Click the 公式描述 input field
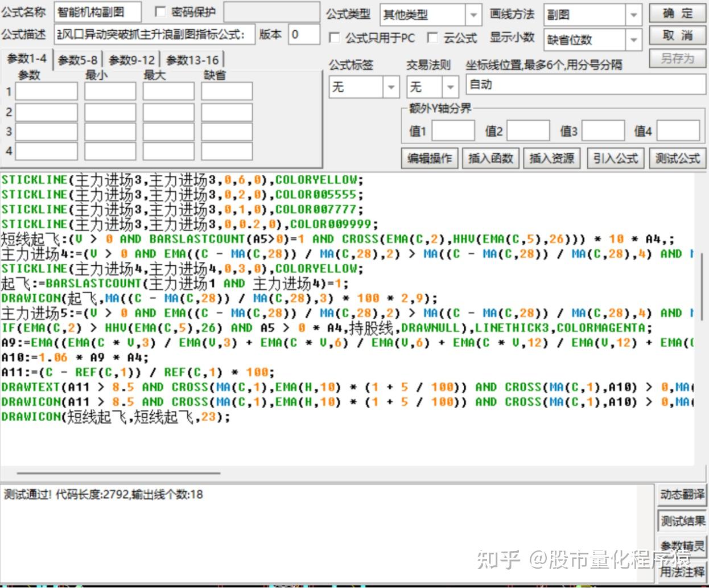Image resolution: width=709 pixels, height=588 pixels. tap(154, 34)
